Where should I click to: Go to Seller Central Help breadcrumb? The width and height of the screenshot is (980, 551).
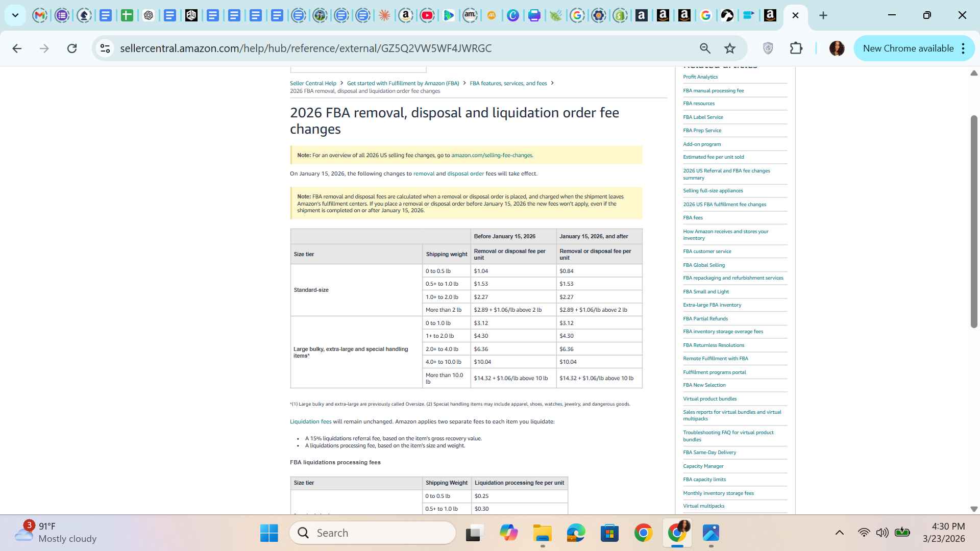(x=313, y=83)
